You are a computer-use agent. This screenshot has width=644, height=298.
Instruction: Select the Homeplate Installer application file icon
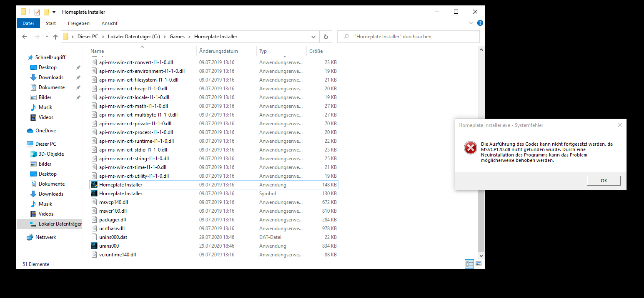point(94,185)
